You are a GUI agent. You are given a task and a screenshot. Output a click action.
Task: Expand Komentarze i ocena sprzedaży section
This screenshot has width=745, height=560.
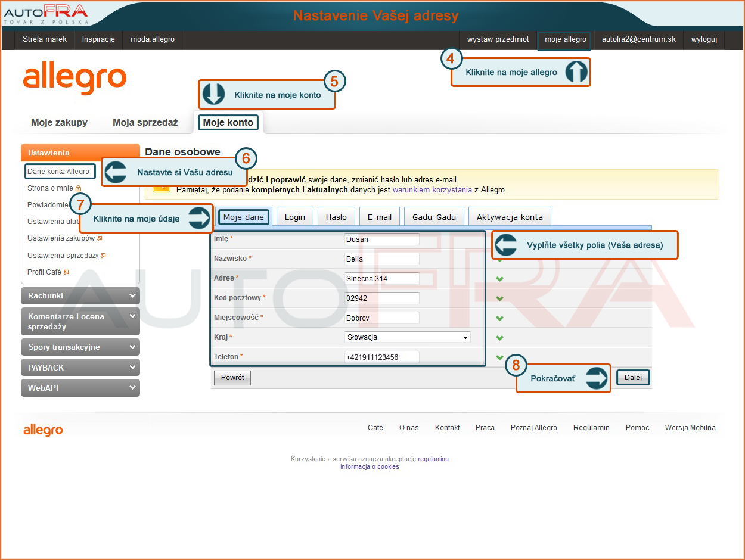(x=80, y=322)
